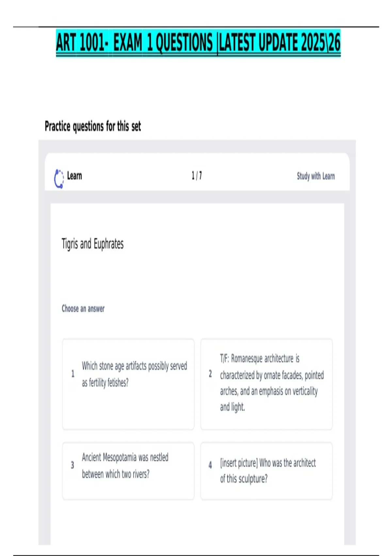Click the word "Euphrates" in the question prompt
Image resolution: width=392 pixels, height=556 pixels.
[x=108, y=244]
